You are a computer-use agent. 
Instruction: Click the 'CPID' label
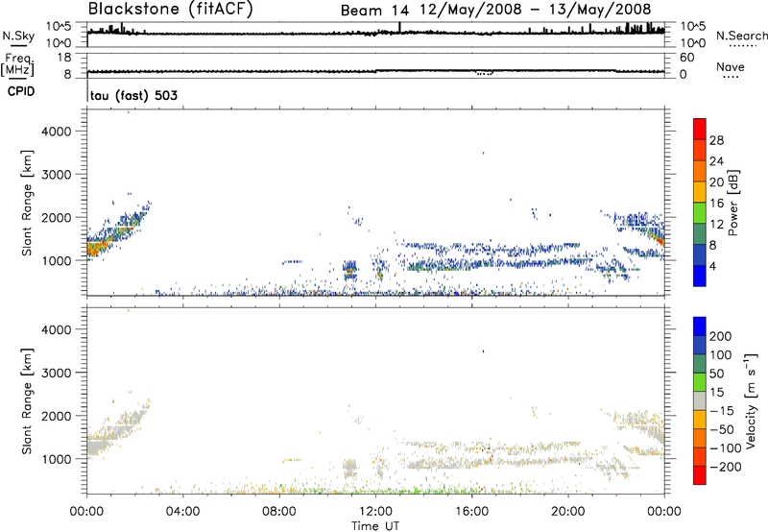[21, 91]
